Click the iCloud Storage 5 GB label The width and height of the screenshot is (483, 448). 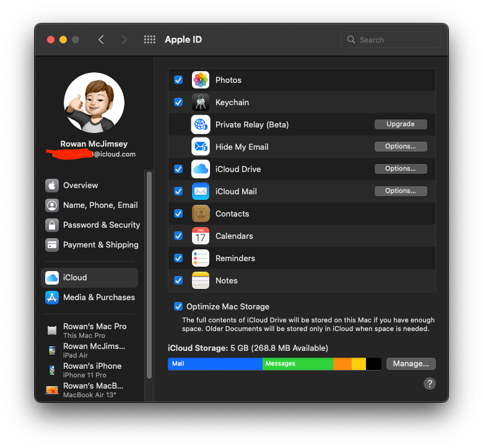[248, 348]
